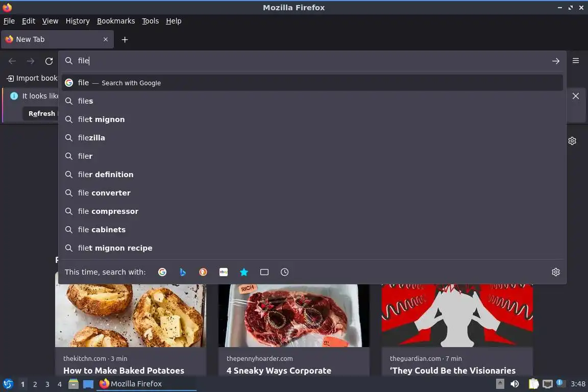Dismiss the notification bar with the X
Image resolution: width=588 pixels, height=392 pixels.
(x=576, y=96)
